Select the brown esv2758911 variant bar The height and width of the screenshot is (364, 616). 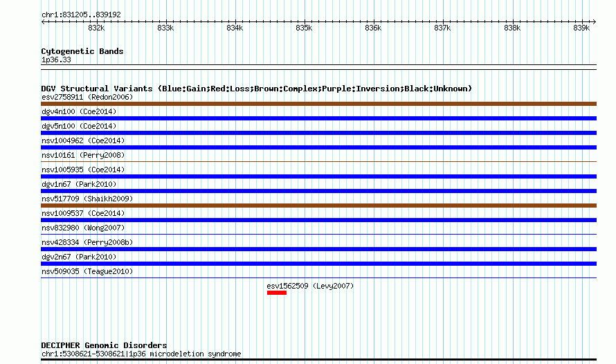(318, 104)
